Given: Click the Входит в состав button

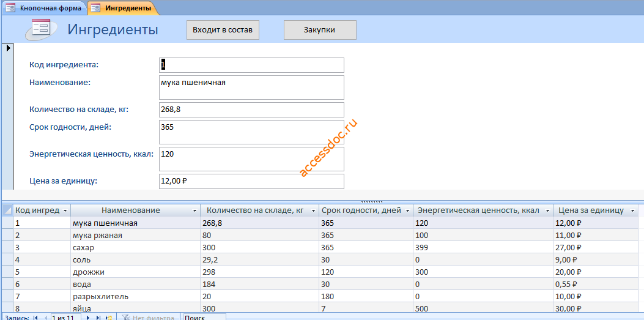Looking at the screenshot, I should [223, 30].
